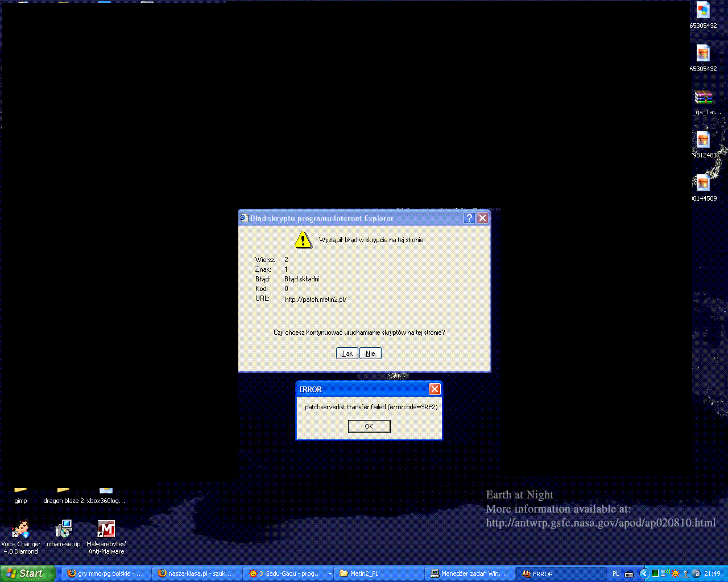Click the help question mark in script error dialog
This screenshot has height=582, width=728.
coord(469,218)
